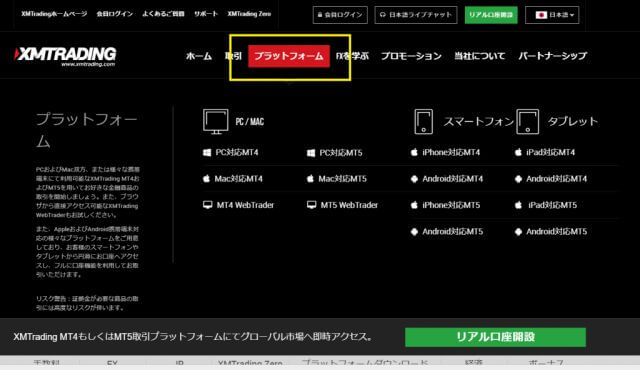Open the PC対応MT5 link
The image size is (640, 370).
pyautogui.click(x=341, y=153)
